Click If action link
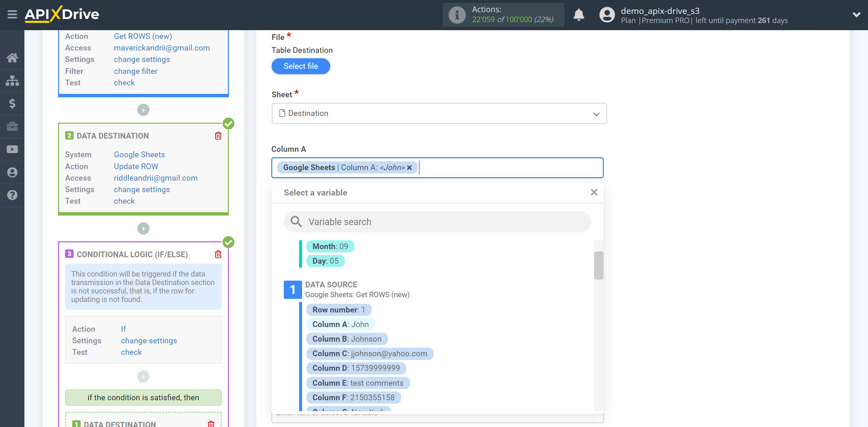Viewport: 868px width, 427px height. pyautogui.click(x=123, y=329)
